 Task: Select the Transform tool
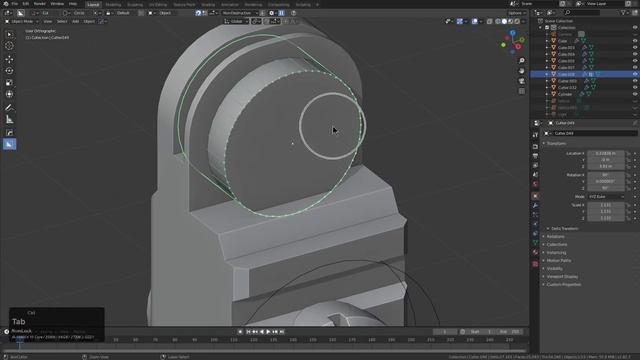(9, 94)
